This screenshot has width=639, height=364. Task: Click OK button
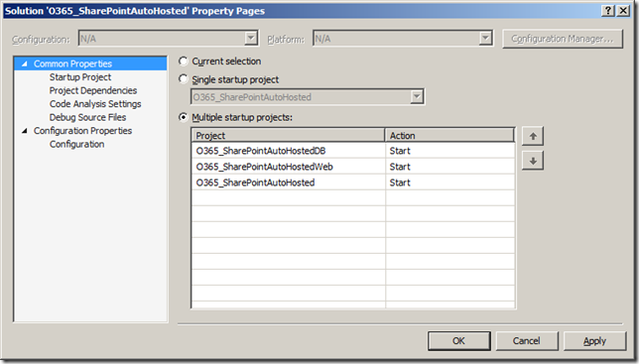click(x=458, y=341)
